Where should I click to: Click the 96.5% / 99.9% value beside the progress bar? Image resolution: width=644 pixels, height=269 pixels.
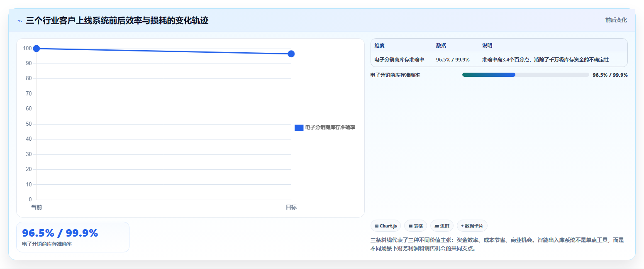[610, 75]
